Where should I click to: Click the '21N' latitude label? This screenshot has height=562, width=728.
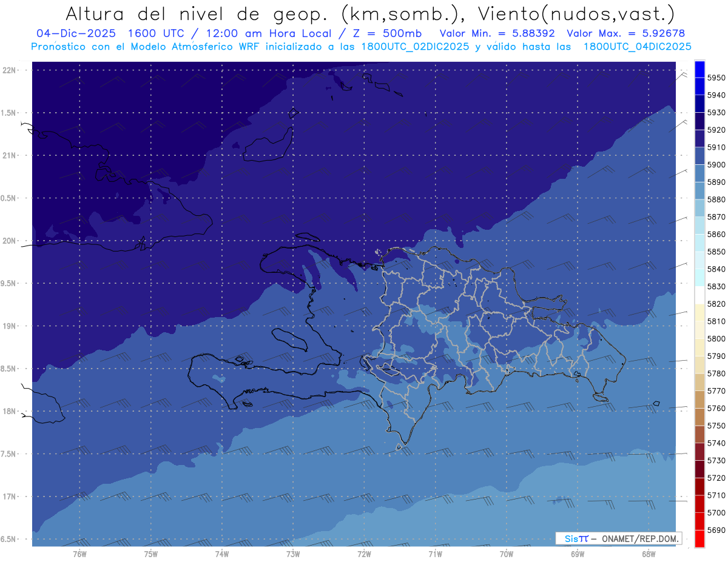[x=10, y=155]
